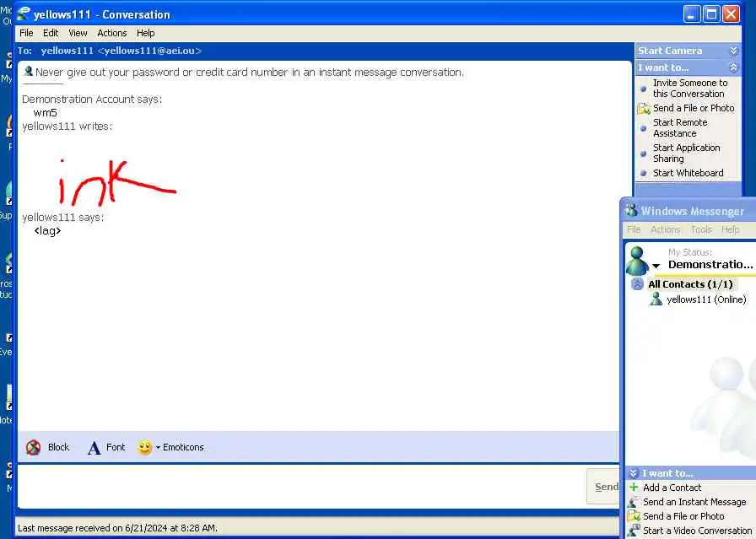Open the My Status dropdown arrow
Viewport: 756px width, 539px height.
tap(656, 266)
